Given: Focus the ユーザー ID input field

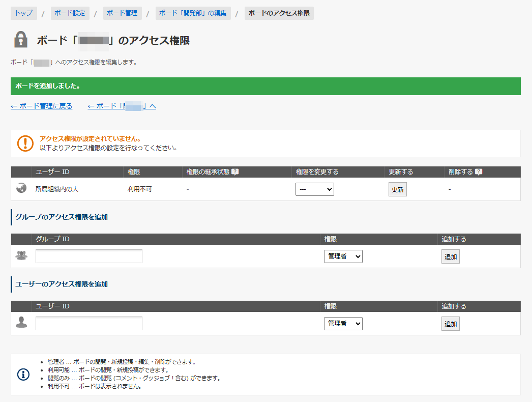Looking at the screenshot, I should click(x=89, y=323).
